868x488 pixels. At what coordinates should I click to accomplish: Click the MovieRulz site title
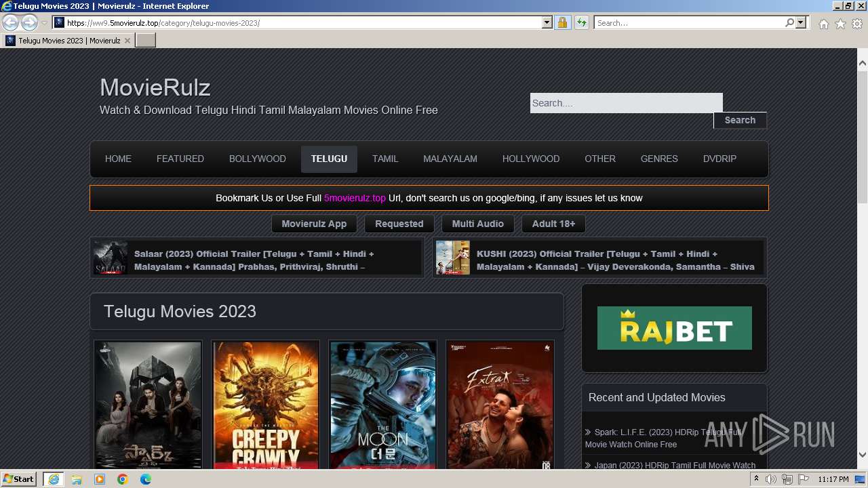(155, 87)
